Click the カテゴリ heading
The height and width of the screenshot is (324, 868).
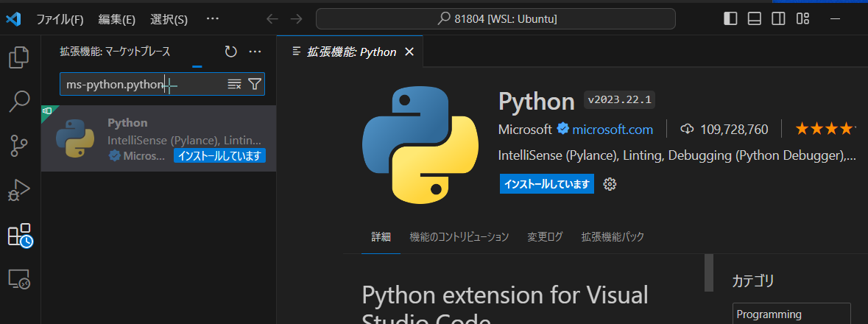click(753, 281)
